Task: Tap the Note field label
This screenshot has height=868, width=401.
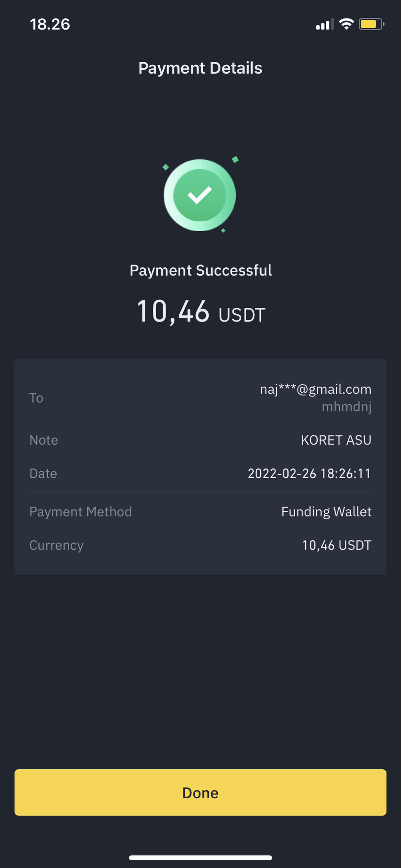Action: 44,440
